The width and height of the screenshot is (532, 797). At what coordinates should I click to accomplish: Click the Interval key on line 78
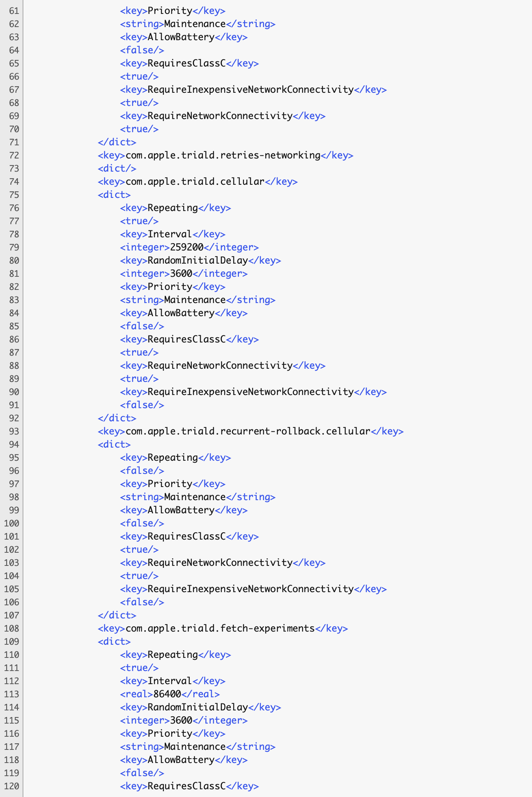point(170,234)
